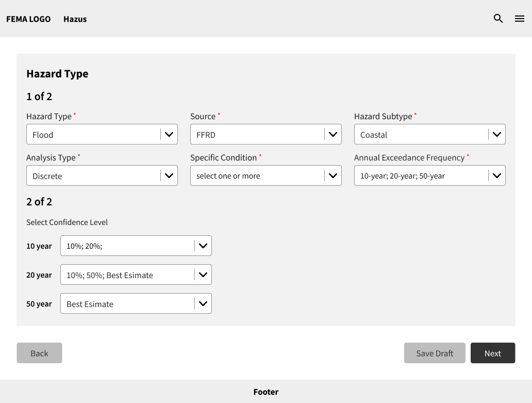This screenshot has height=403, width=532.
Task: Click the Source field chevron arrow
Action: point(333,134)
